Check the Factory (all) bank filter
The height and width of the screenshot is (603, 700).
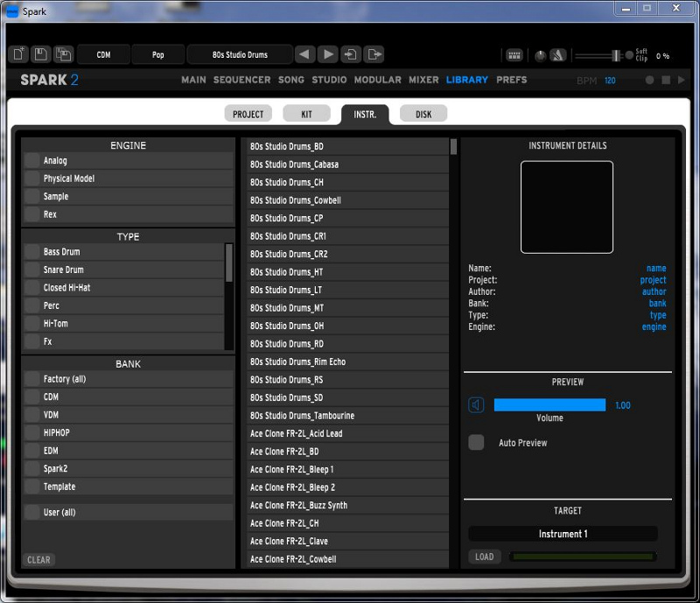pos(32,379)
